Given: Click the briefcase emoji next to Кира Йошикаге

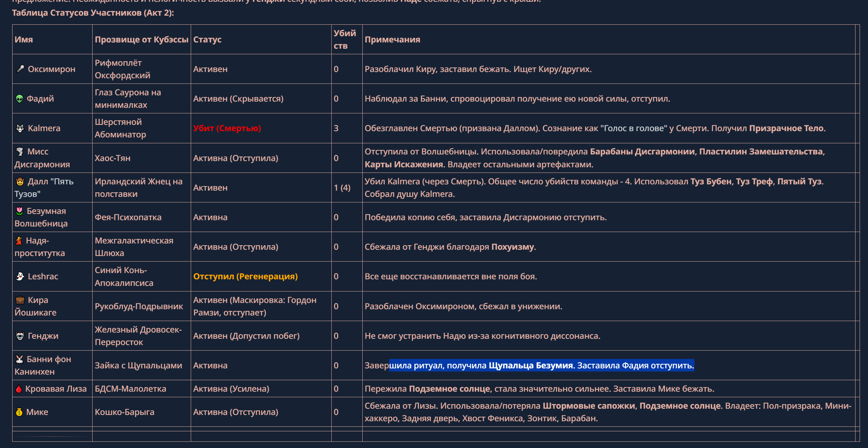Looking at the screenshot, I should 20,300.
